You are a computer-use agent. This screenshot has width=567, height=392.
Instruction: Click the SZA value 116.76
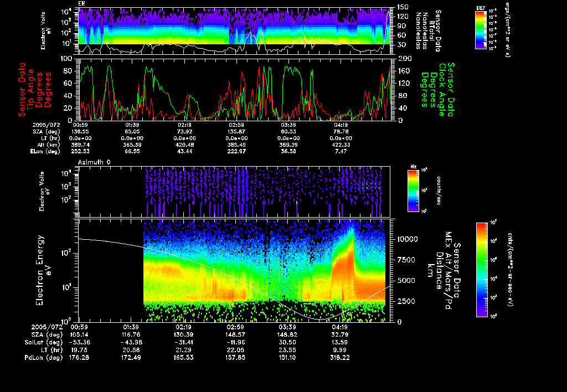(x=130, y=334)
